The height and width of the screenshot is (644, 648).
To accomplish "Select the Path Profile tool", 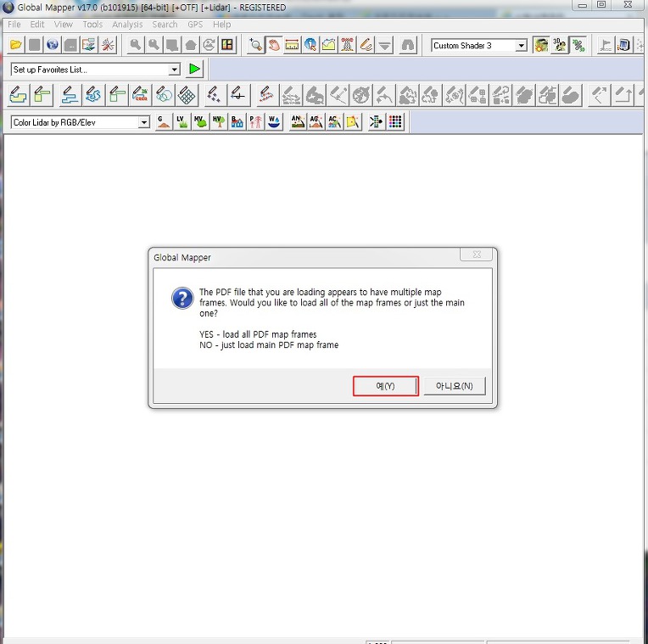I will tap(328, 45).
